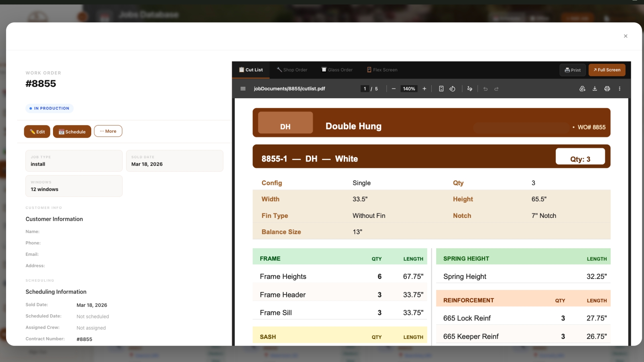Print via the PDF toolbar printer icon

tap(607, 89)
